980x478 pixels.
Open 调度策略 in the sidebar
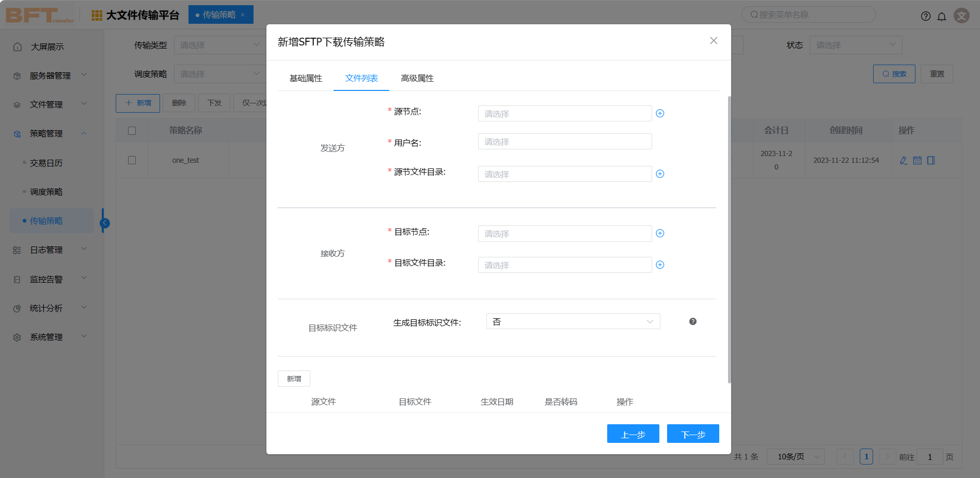(46, 192)
